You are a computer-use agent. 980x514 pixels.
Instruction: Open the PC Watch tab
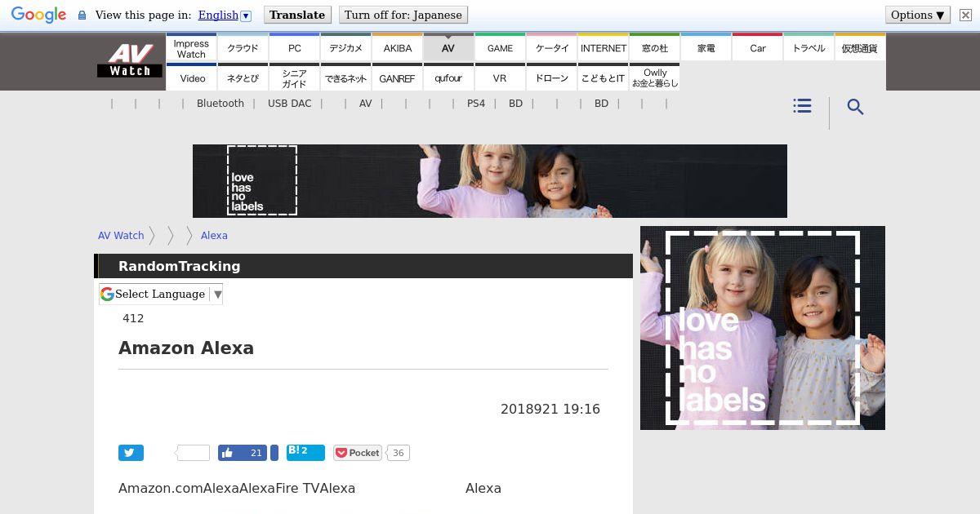coord(294,48)
